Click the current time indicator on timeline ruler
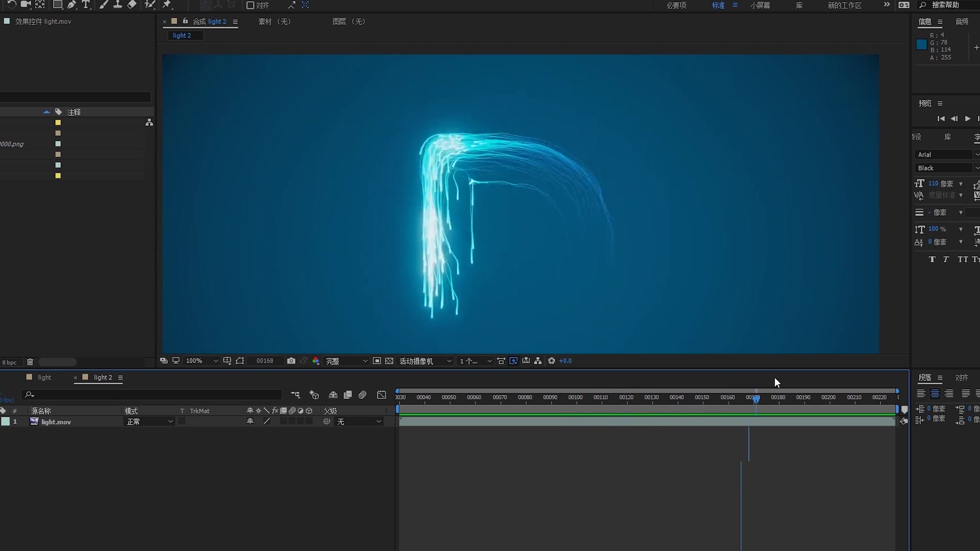 756,398
